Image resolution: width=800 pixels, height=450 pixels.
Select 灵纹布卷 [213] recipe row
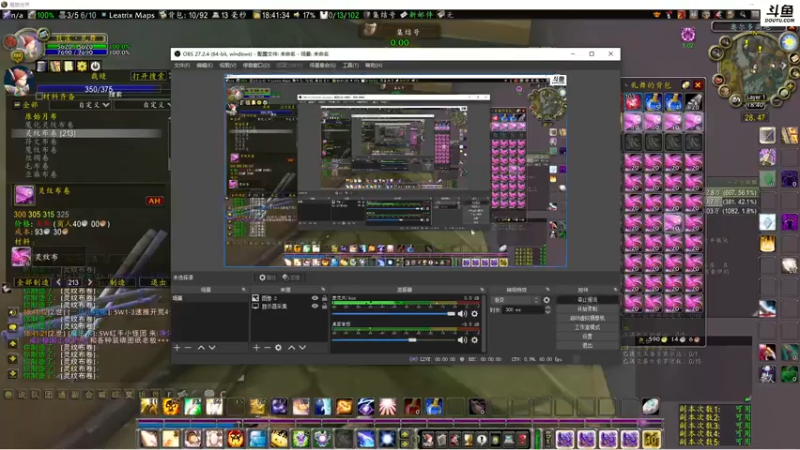coord(87,133)
